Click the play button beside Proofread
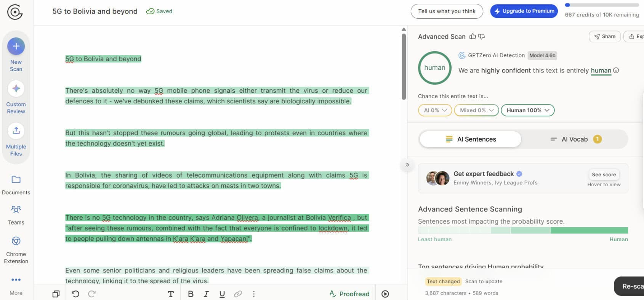Image resolution: width=644 pixels, height=300 pixels. click(x=385, y=294)
